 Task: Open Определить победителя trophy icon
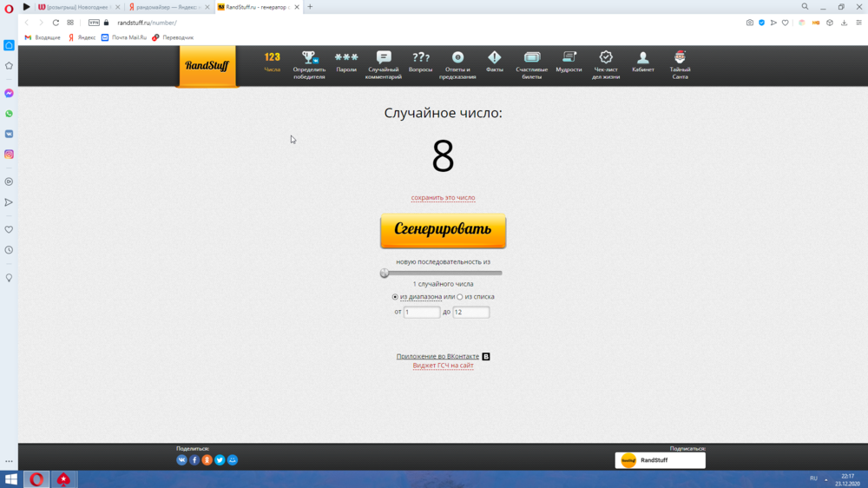(x=309, y=58)
